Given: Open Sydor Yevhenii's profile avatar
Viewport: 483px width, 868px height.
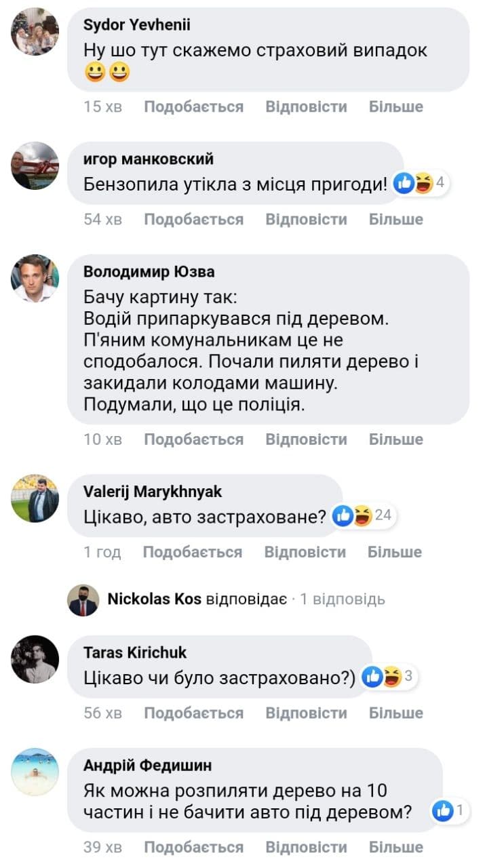Looking at the screenshot, I should pyautogui.click(x=35, y=32).
